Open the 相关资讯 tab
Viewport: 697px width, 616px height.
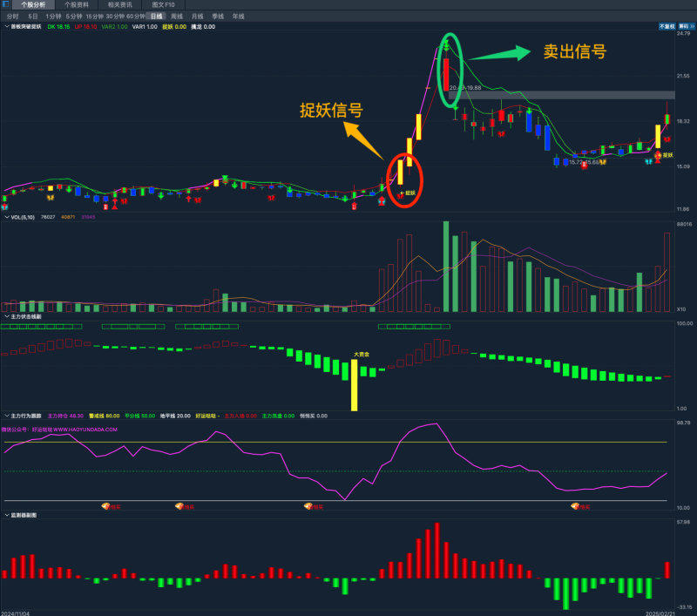tap(120, 5)
